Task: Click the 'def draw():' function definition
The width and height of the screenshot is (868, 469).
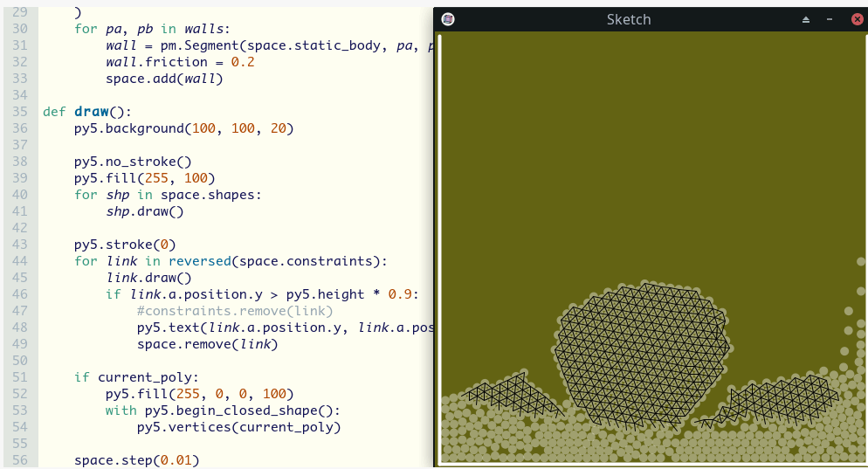Action: [x=86, y=112]
